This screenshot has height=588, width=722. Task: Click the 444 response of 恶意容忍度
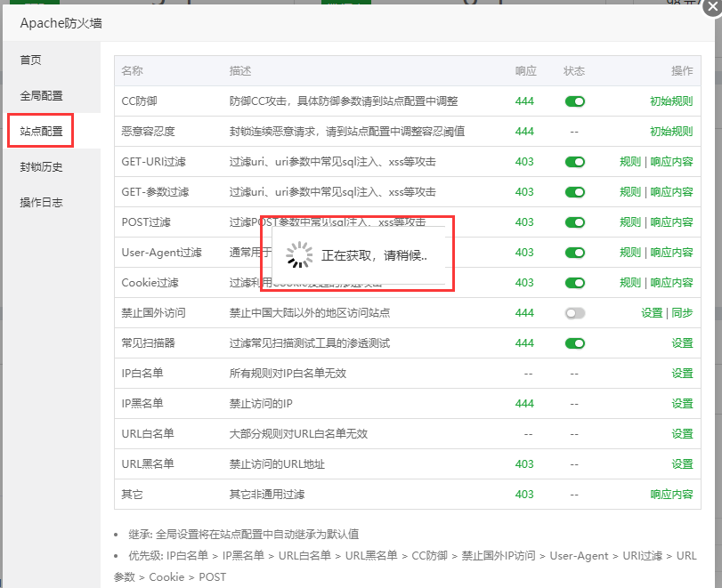tap(524, 132)
